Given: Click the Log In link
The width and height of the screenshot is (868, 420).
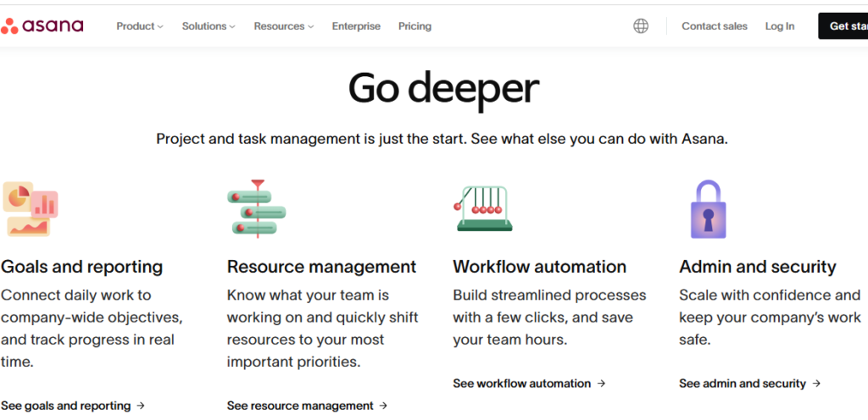Looking at the screenshot, I should pyautogui.click(x=780, y=26).
